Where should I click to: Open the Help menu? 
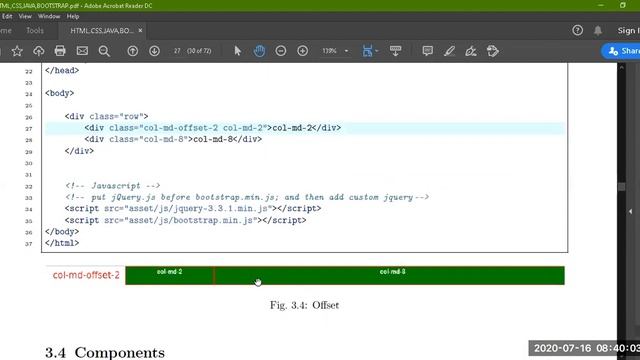tap(73, 16)
